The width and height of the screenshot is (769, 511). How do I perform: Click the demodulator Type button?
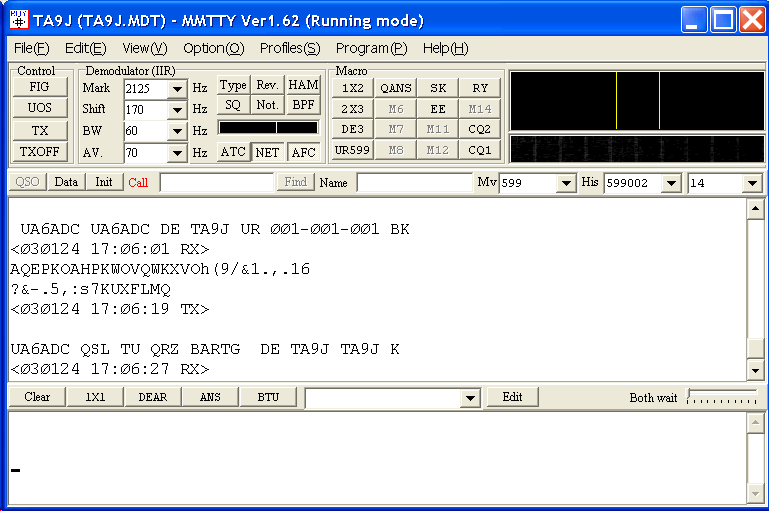(x=233, y=85)
